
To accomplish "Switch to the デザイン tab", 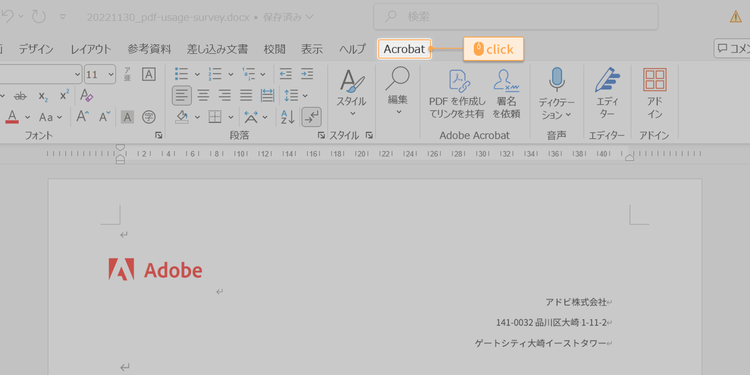I will point(36,49).
